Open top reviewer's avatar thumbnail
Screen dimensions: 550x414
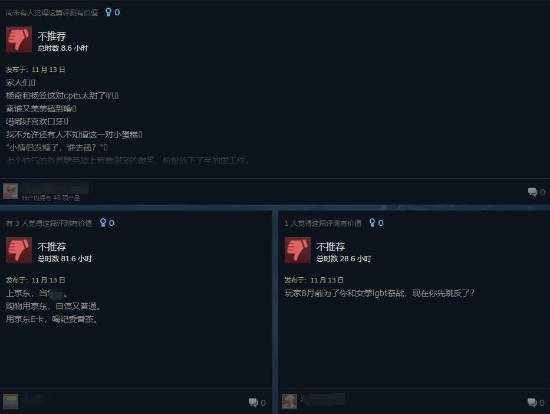[11, 191]
